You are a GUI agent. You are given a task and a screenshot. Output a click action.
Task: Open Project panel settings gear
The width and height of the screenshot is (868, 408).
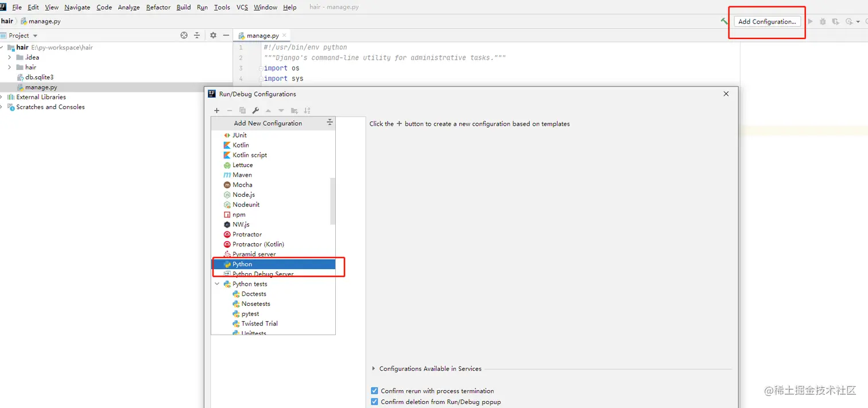coord(213,35)
